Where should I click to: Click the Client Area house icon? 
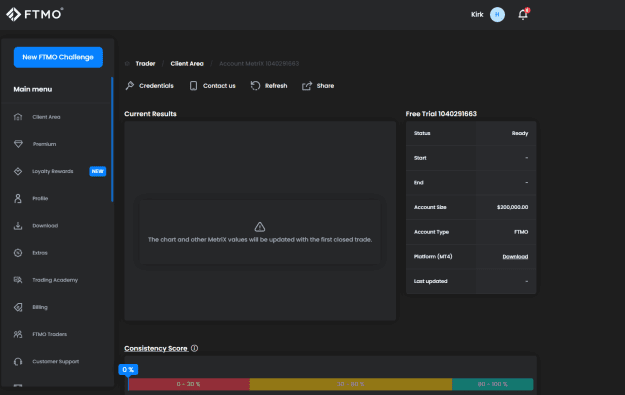pos(18,117)
